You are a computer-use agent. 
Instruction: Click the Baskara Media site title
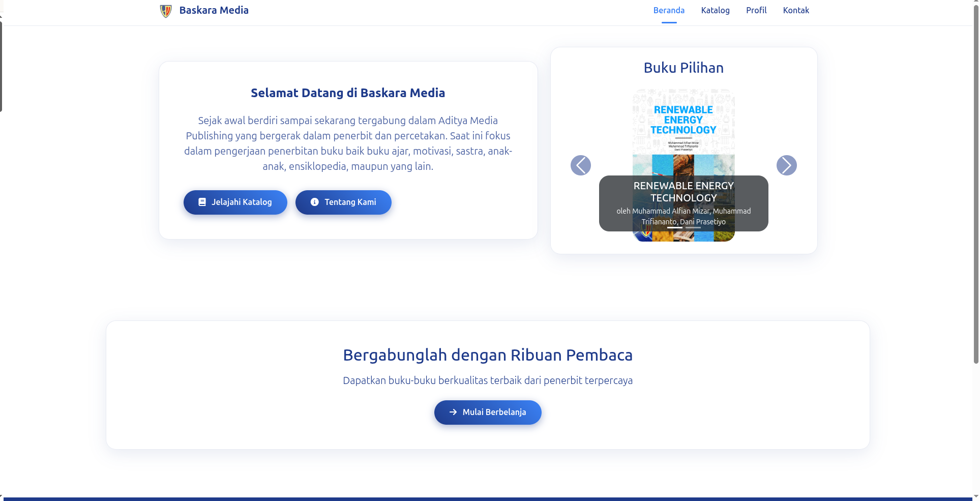(214, 10)
